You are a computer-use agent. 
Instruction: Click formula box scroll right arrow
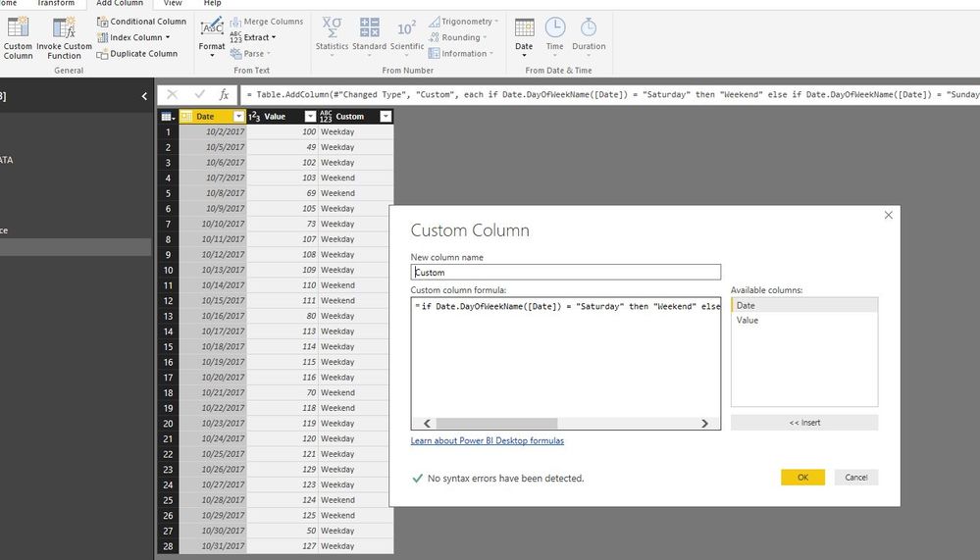704,423
